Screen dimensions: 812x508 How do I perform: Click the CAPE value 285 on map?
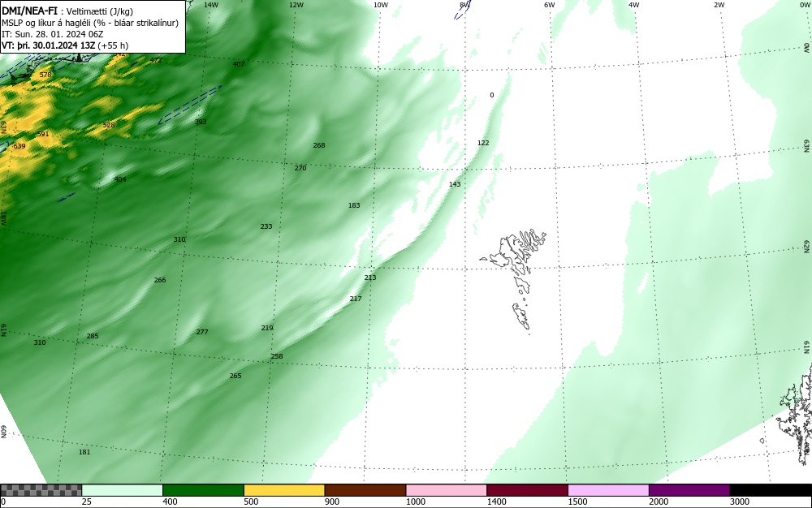tap(93, 336)
